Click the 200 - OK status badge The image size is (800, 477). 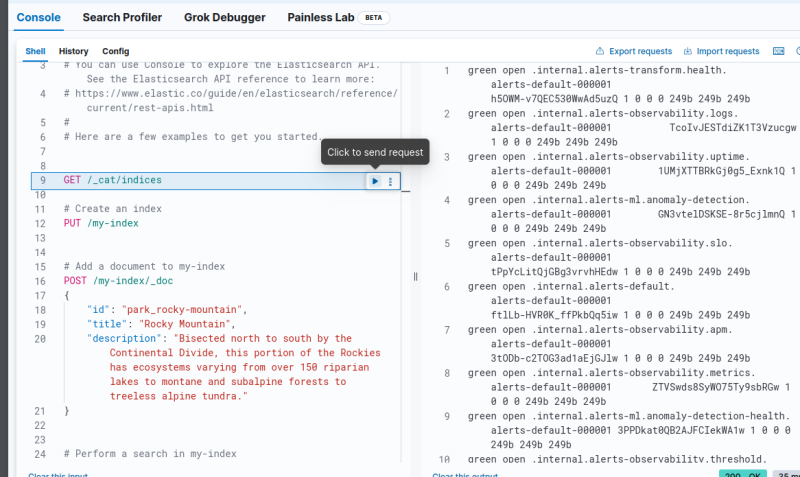click(744, 474)
